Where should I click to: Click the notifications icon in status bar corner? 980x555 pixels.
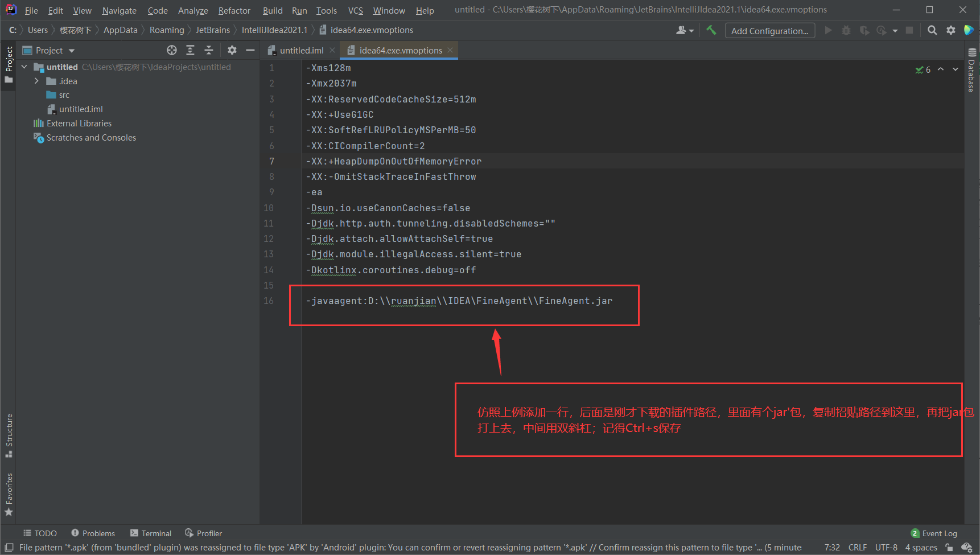coord(966,548)
